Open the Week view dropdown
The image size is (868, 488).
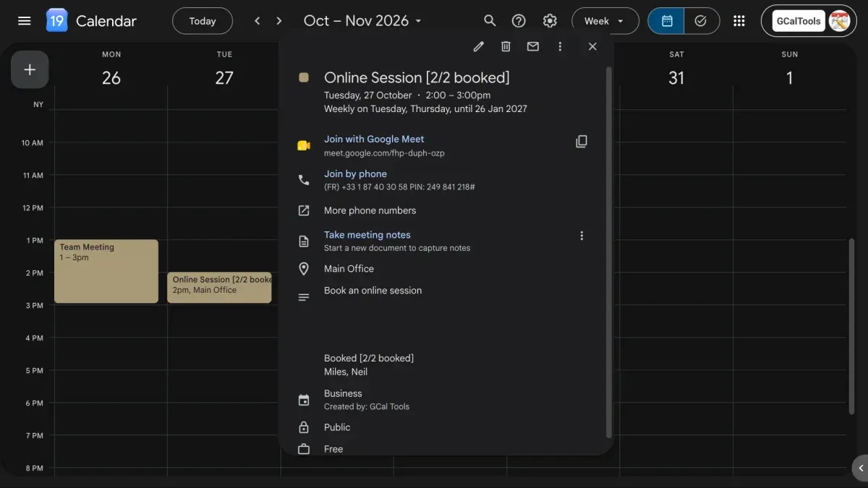(x=605, y=21)
